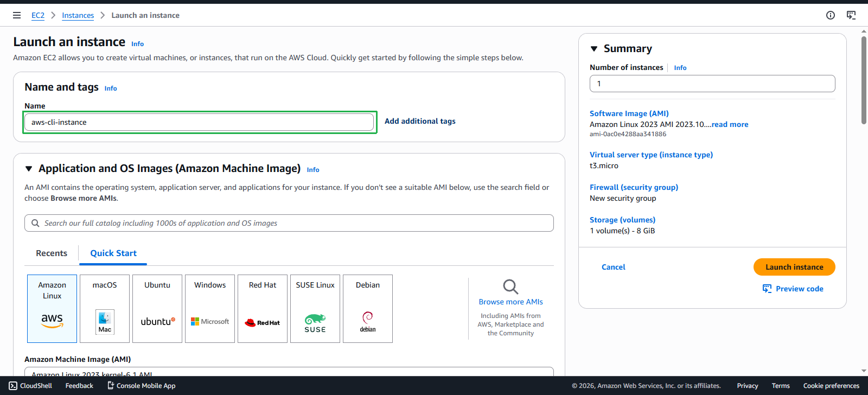Click Add additional tags
Image resolution: width=868 pixels, height=395 pixels.
(x=420, y=121)
